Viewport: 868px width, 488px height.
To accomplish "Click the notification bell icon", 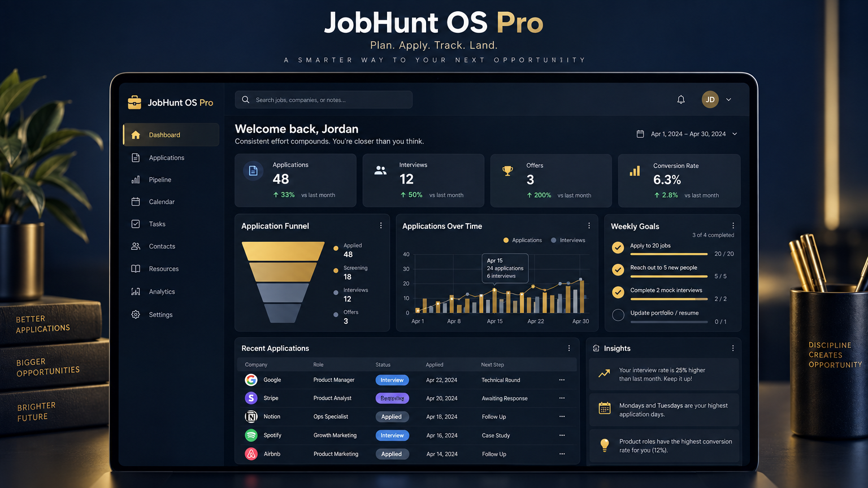I will pos(681,99).
